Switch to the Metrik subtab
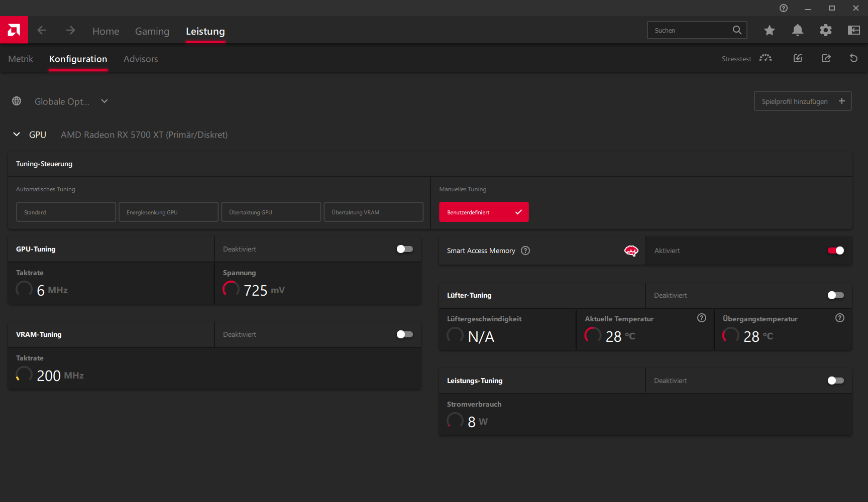Image resolution: width=868 pixels, height=502 pixels. tap(21, 59)
